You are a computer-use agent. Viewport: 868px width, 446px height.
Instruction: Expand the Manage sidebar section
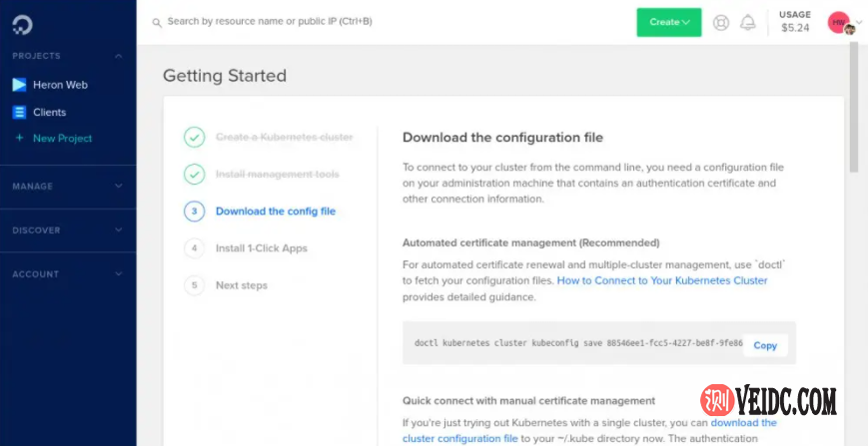tap(67, 186)
